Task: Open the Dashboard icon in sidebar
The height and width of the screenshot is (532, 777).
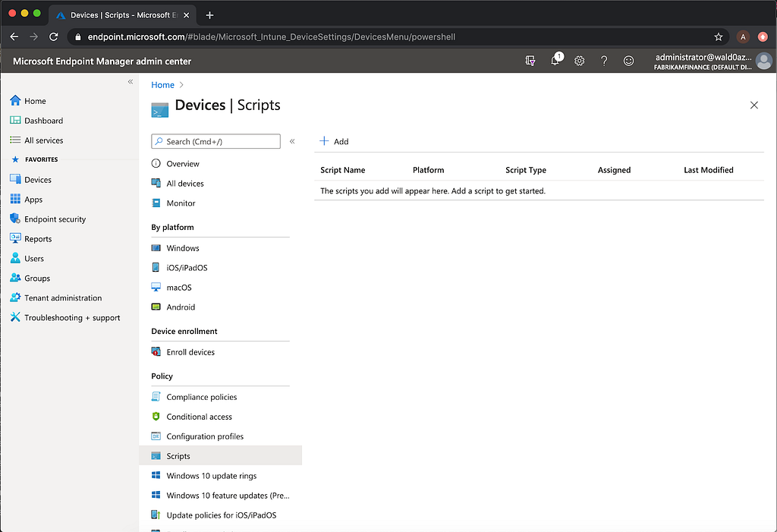Action: pyautogui.click(x=15, y=121)
